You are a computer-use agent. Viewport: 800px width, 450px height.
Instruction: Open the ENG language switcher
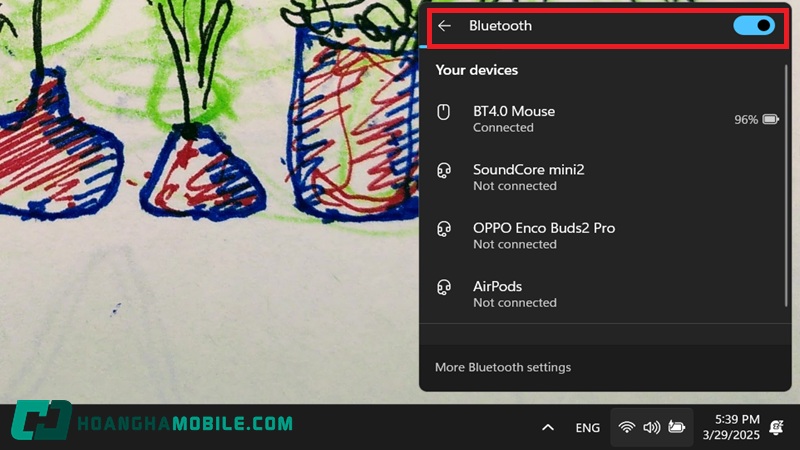[587, 428]
